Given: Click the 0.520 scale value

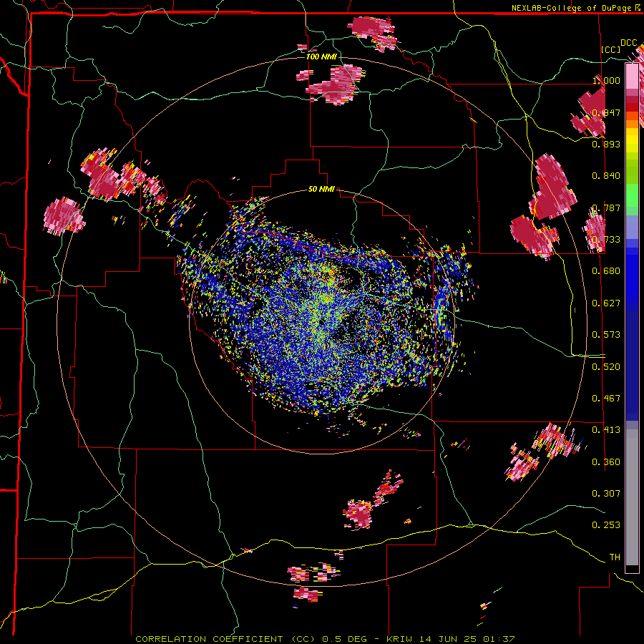Looking at the screenshot, I should coord(606,366).
